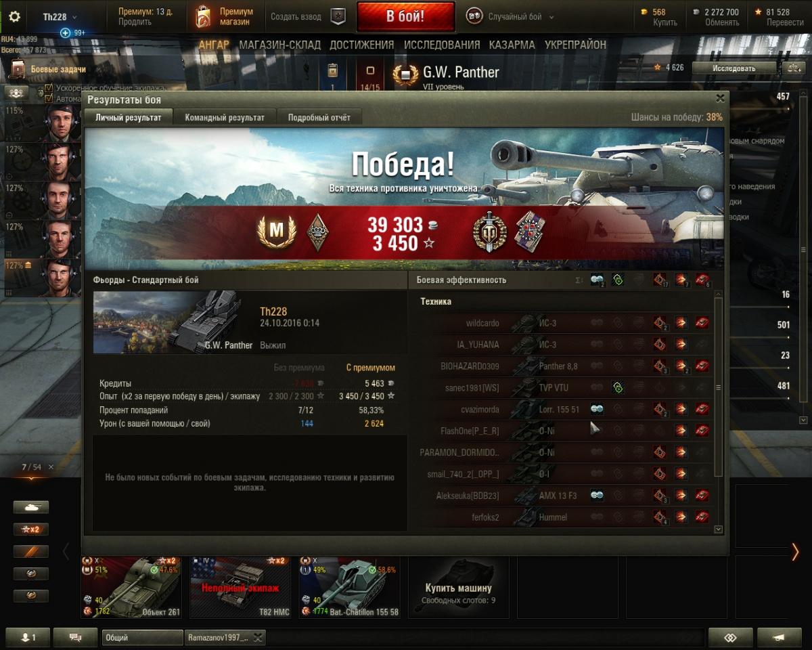Open the settings gear menu
This screenshot has width=812, height=650.
click(x=14, y=17)
